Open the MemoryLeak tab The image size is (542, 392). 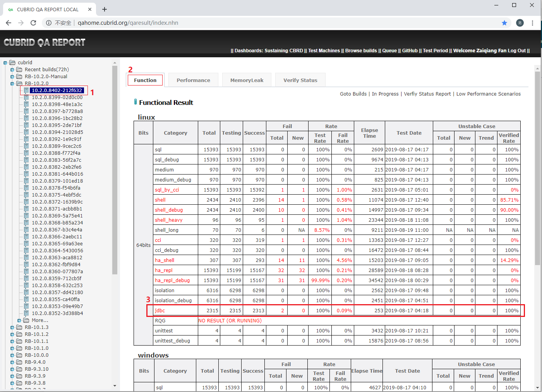click(x=247, y=80)
